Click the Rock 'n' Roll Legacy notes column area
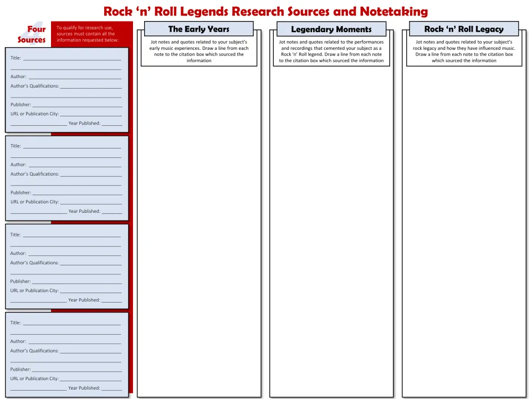 tap(464, 231)
